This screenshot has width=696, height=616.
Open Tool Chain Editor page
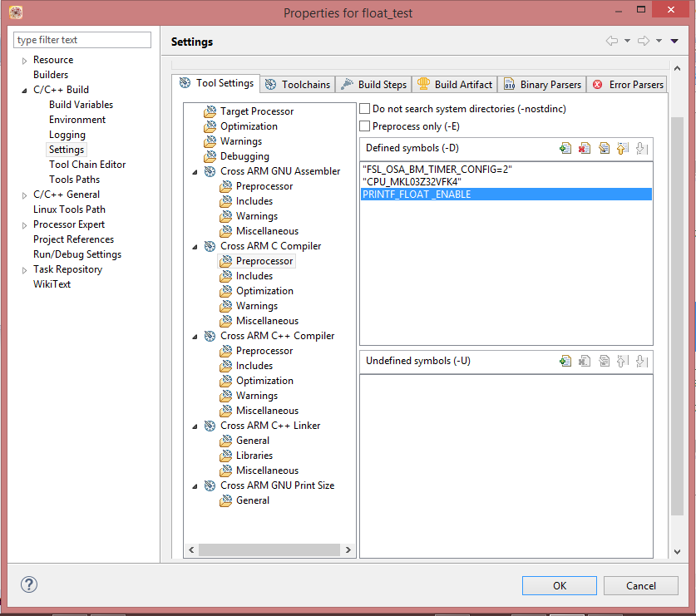tap(87, 165)
